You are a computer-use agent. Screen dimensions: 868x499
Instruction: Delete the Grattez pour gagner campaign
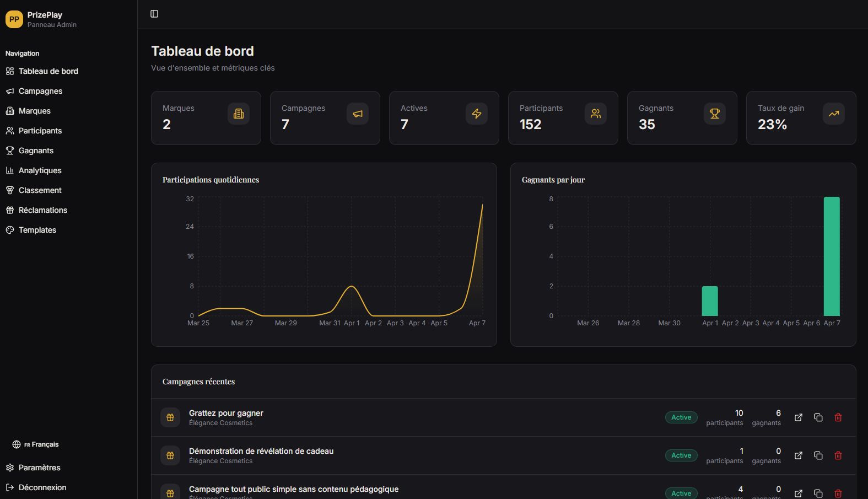click(x=838, y=417)
